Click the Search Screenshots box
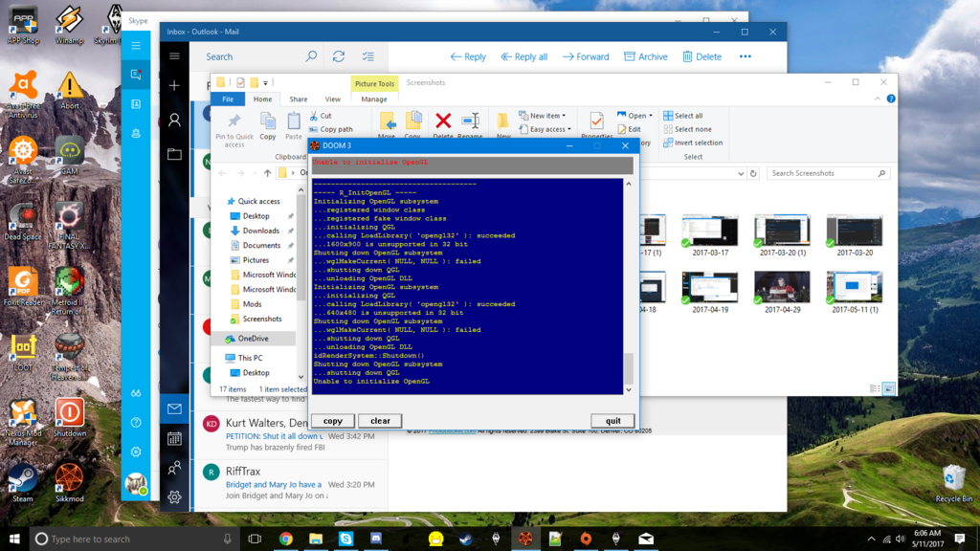Screen dimensions: 980x551 (828, 174)
